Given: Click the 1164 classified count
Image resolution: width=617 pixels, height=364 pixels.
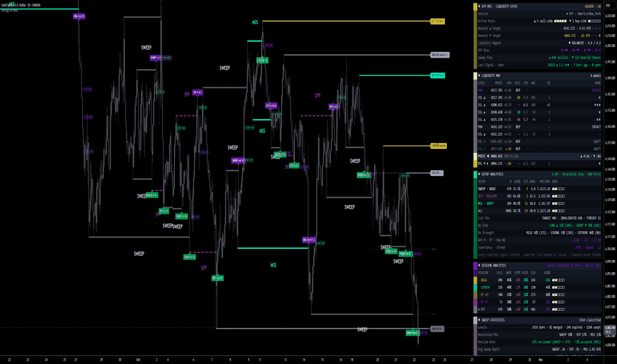Looking at the screenshot, I should point(590,320).
